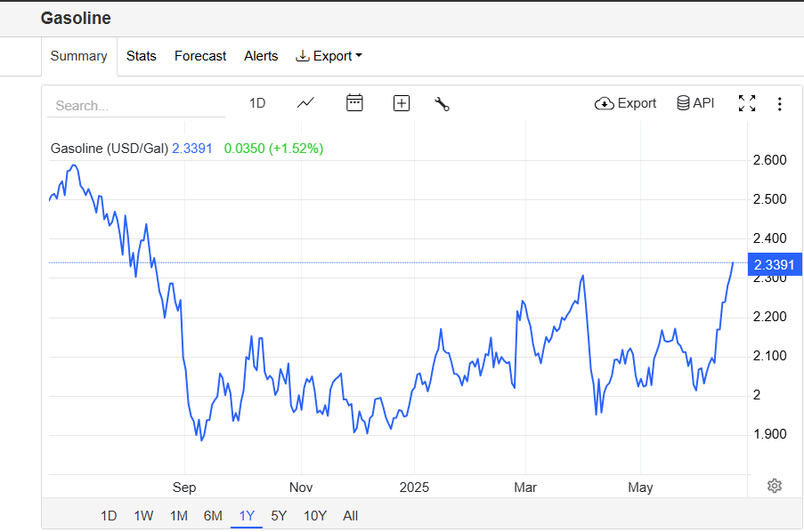Screen dimensions: 804x532
Task: Open the three-dot chart options menu
Action: click(779, 104)
